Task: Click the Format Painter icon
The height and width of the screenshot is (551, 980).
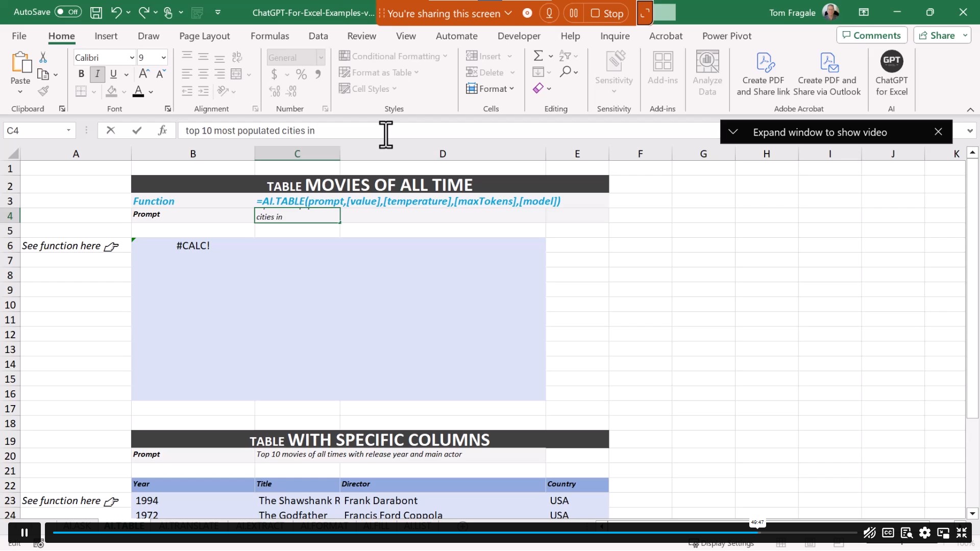Action: (43, 91)
